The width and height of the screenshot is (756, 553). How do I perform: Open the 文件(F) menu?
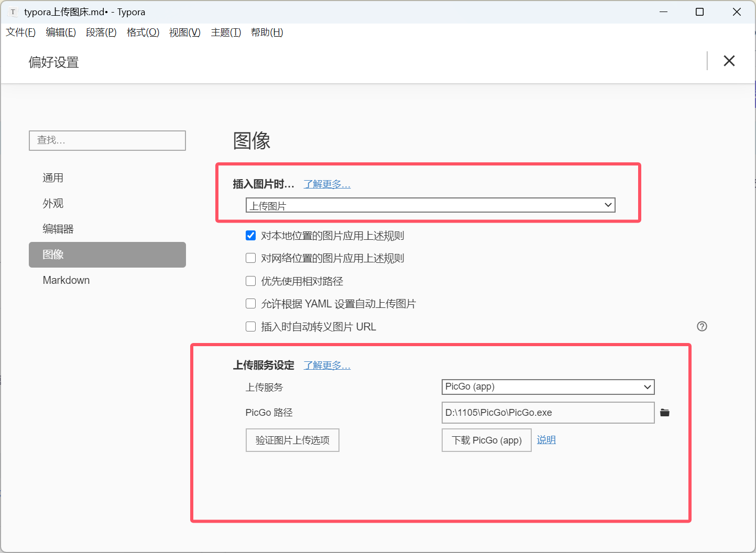coord(21,32)
